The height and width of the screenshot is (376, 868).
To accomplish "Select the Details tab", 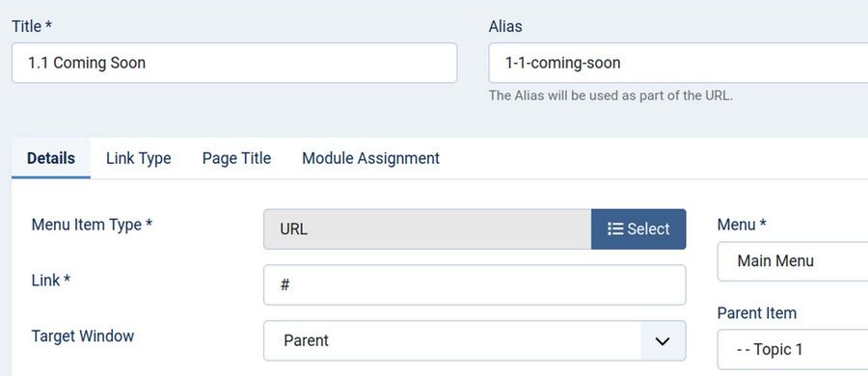I will point(51,158).
